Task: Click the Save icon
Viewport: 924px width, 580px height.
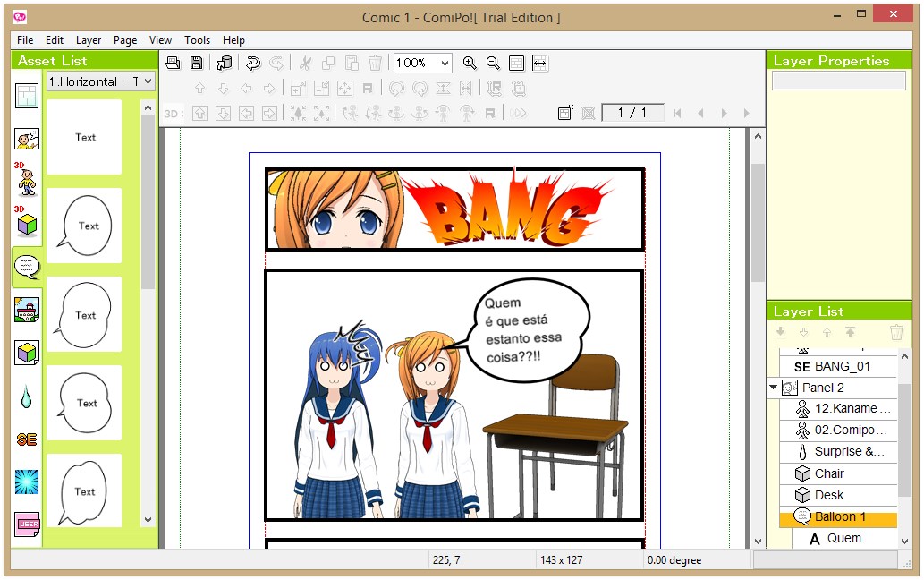Action: coord(196,63)
